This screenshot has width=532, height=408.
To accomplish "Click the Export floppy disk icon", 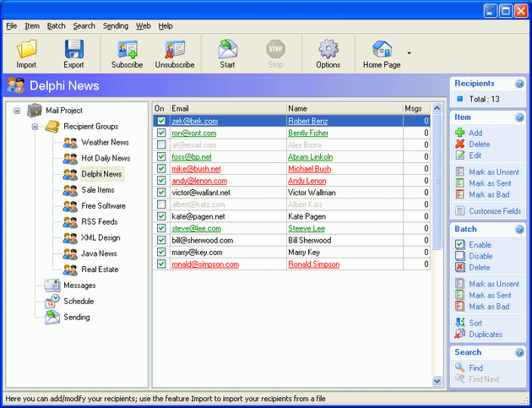I will [73, 49].
